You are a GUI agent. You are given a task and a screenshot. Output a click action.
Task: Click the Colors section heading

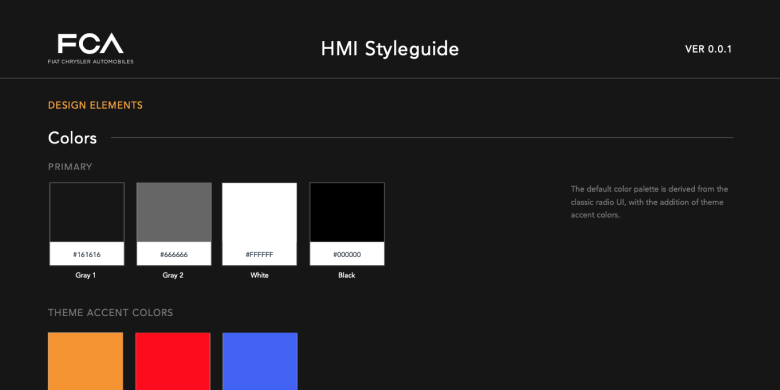click(x=72, y=138)
